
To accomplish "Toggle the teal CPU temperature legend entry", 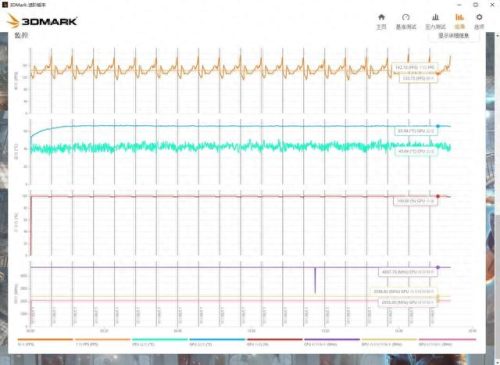I will [x=160, y=342].
